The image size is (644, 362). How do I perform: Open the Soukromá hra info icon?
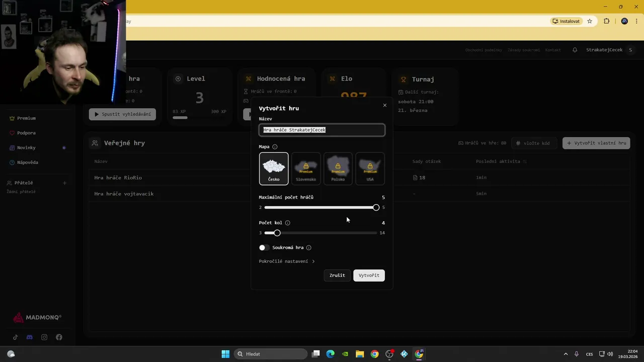(309, 247)
